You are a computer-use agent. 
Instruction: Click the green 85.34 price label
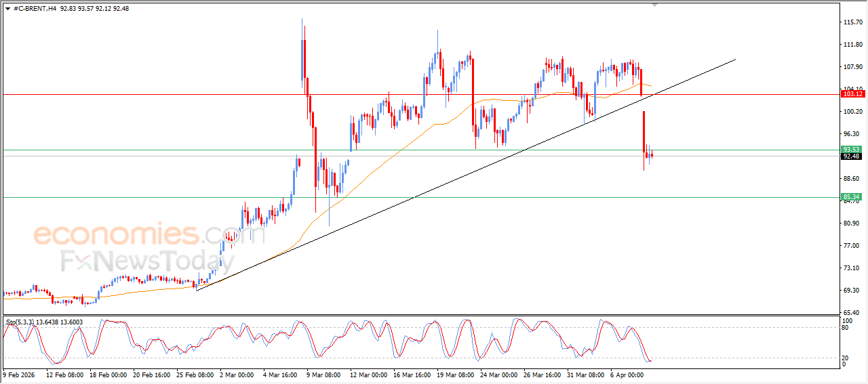851,197
